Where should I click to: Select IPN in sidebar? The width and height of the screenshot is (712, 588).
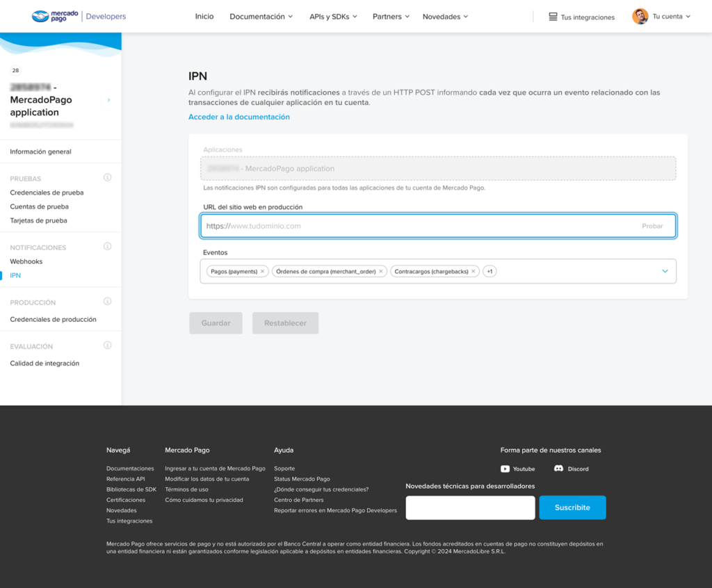click(15, 276)
